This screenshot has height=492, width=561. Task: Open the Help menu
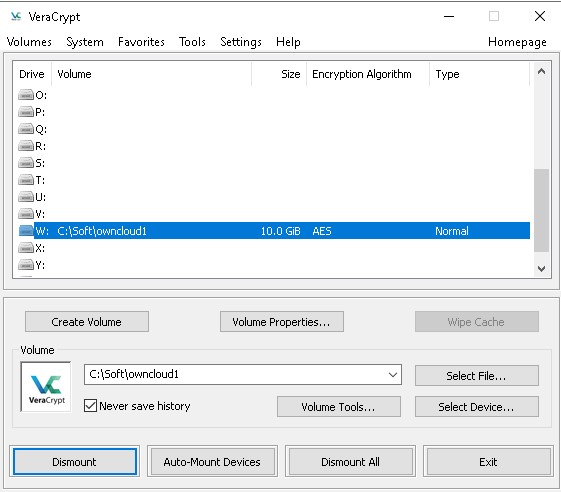pyautogui.click(x=288, y=42)
